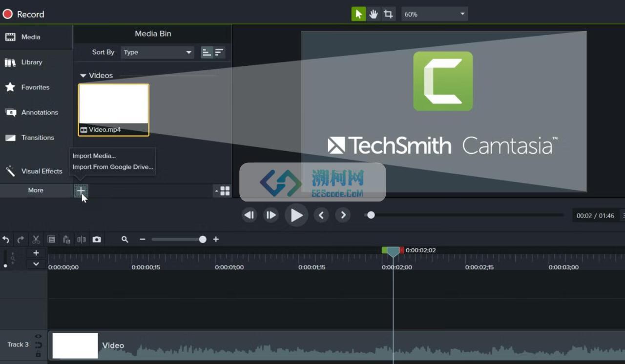Redo the last action
Viewport: 625px width, 364px height.
click(21, 240)
